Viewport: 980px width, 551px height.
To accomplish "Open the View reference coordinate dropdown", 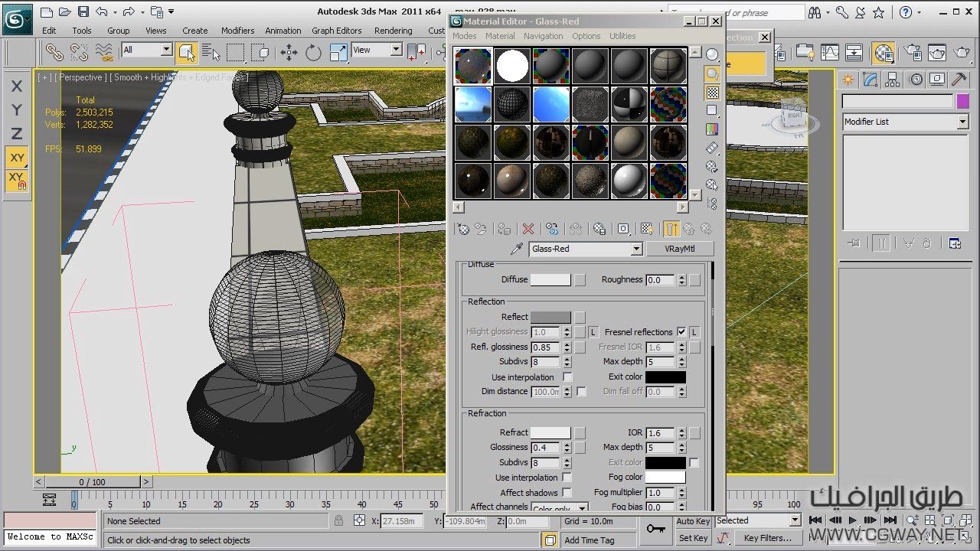I will click(396, 50).
